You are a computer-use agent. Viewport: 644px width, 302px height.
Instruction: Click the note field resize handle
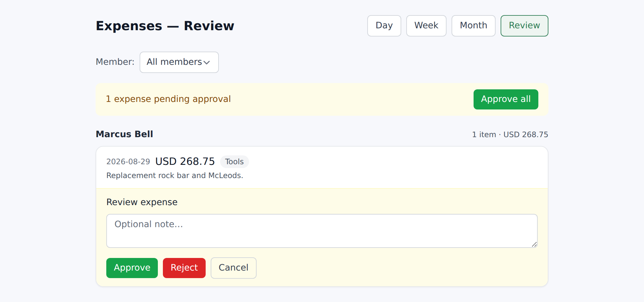tap(534, 244)
